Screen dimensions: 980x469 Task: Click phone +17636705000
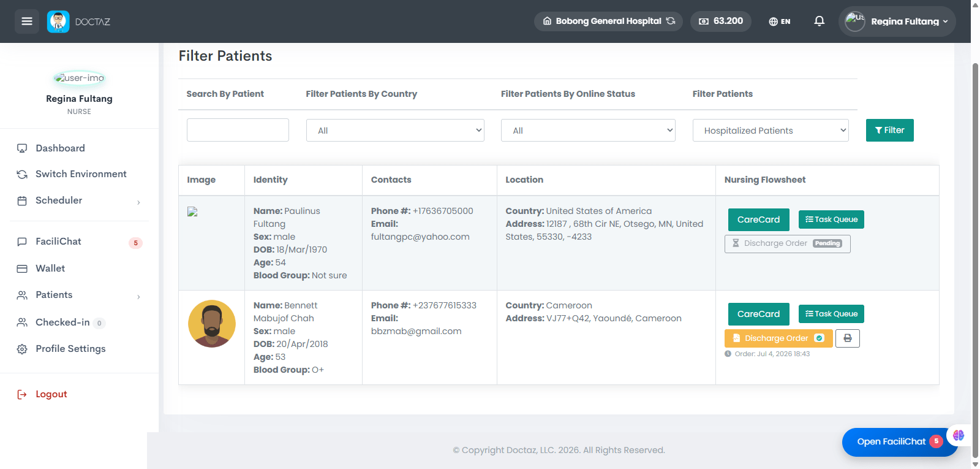pos(443,211)
